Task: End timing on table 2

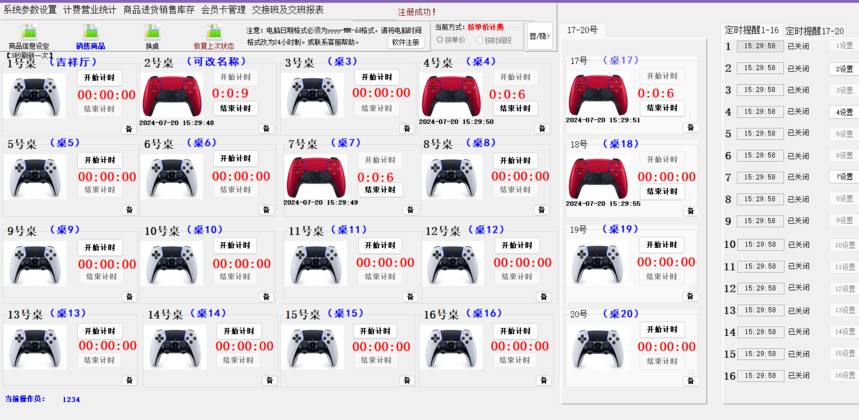Action: 236,108
